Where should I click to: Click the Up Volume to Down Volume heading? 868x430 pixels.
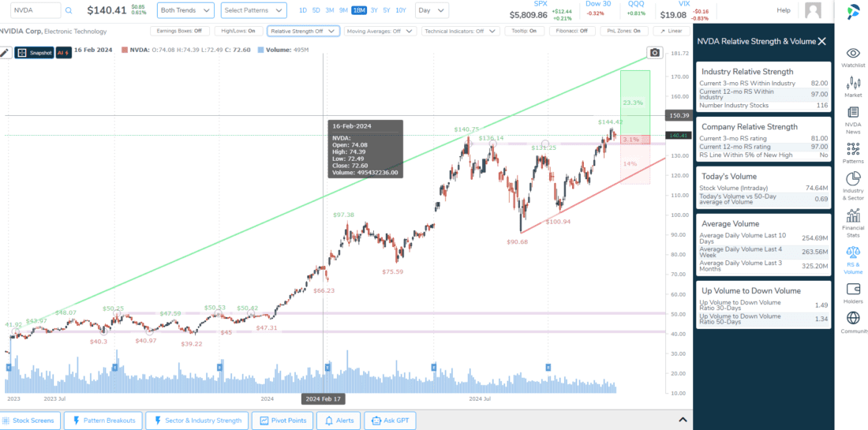coord(750,290)
